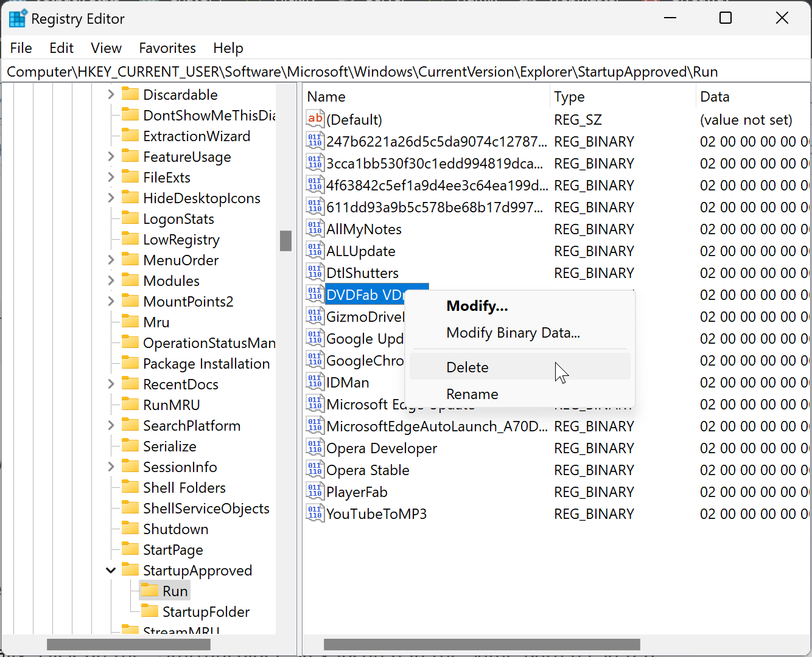Screen dimensions: 812x657
Task: Click the Registry Editor app icon in title bar
Action: coord(18,19)
